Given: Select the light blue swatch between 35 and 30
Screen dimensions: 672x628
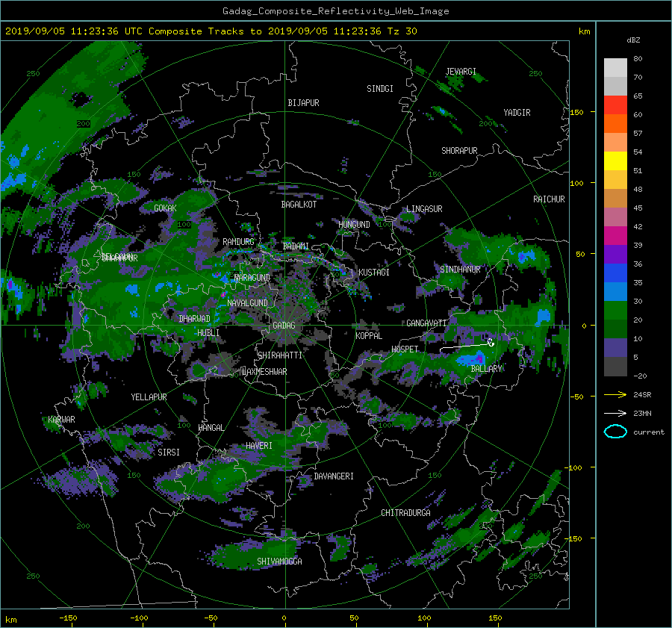Looking at the screenshot, I should 615,292.
